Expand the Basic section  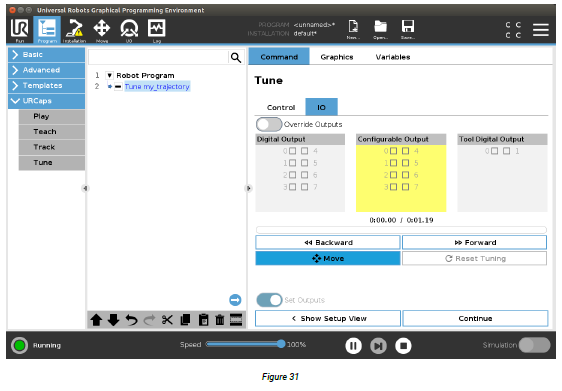(x=46, y=54)
